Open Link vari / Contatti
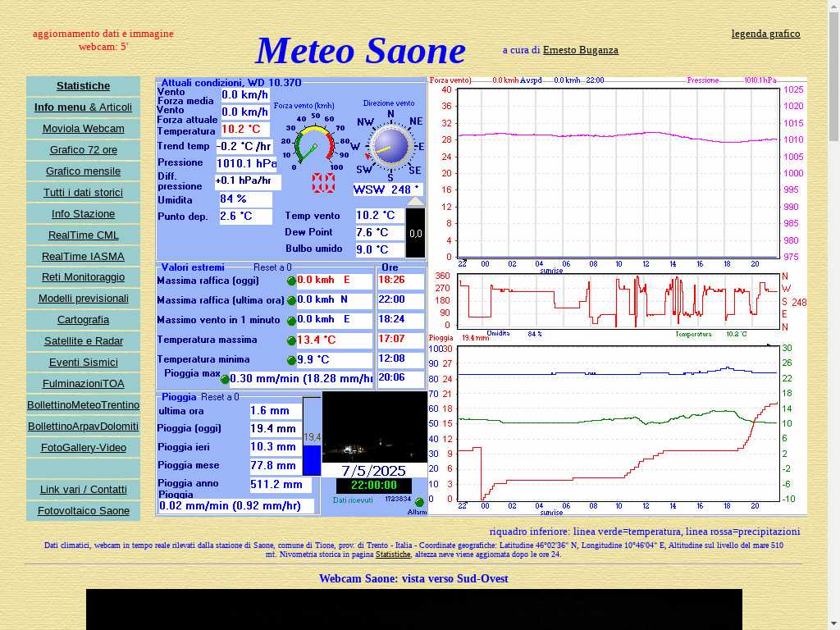The width and height of the screenshot is (840, 630). point(83,490)
